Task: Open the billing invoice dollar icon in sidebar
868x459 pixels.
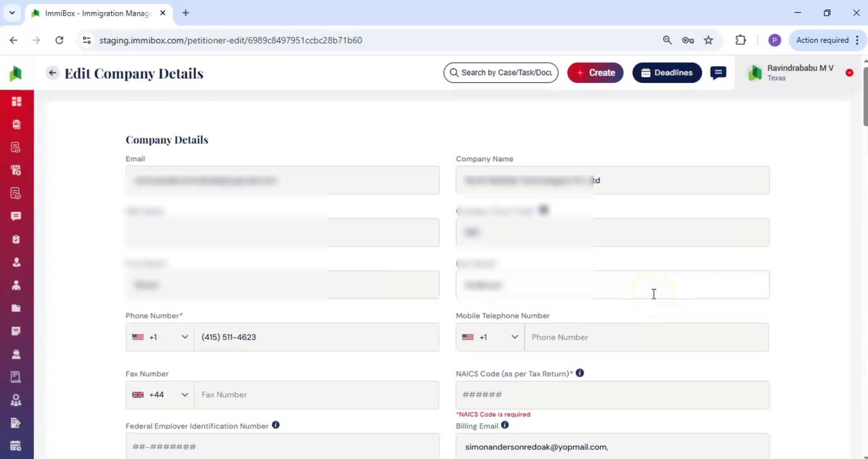Action: pos(16,170)
